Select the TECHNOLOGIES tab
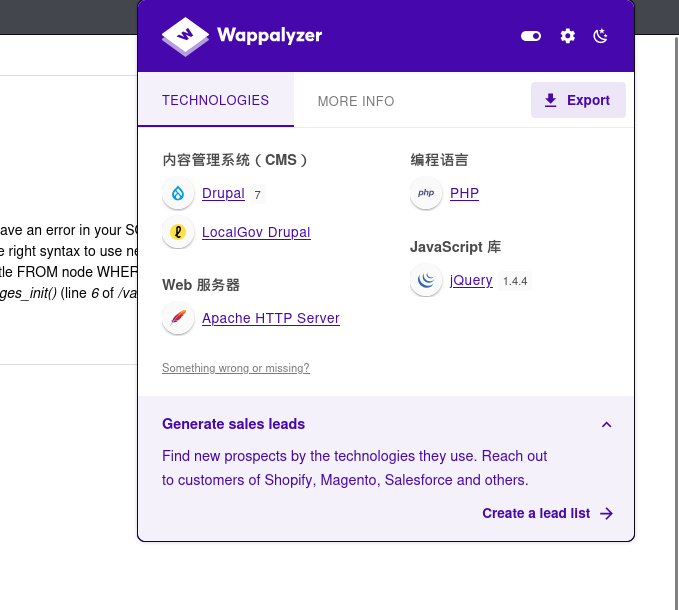 point(216,100)
